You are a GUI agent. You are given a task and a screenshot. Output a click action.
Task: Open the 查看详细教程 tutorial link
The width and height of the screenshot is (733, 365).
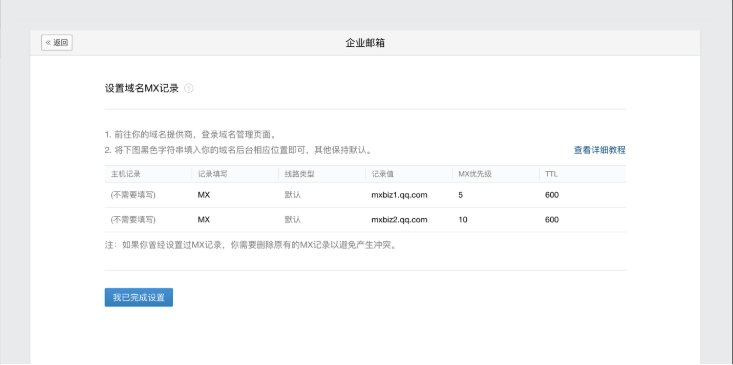[x=599, y=150]
